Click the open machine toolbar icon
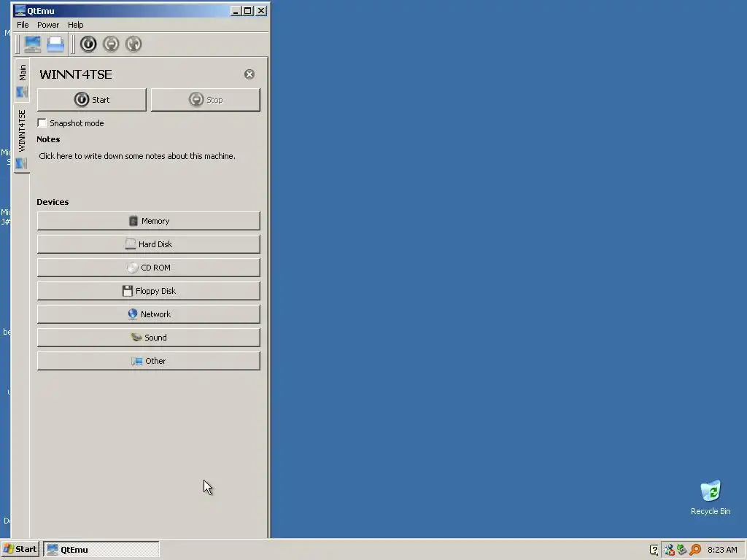Image resolution: width=747 pixels, height=560 pixels. [55, 44]
